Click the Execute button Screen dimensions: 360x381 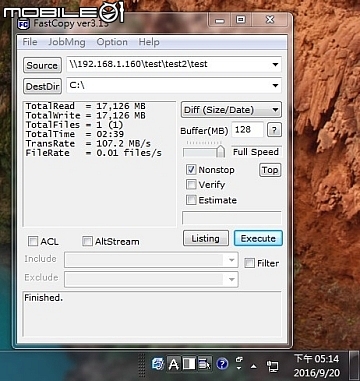[x=258, y=238]
